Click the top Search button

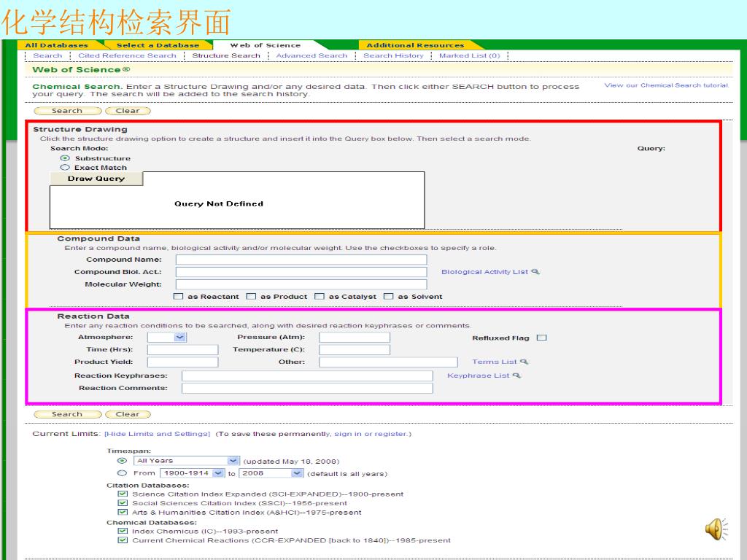pos(68,111)
